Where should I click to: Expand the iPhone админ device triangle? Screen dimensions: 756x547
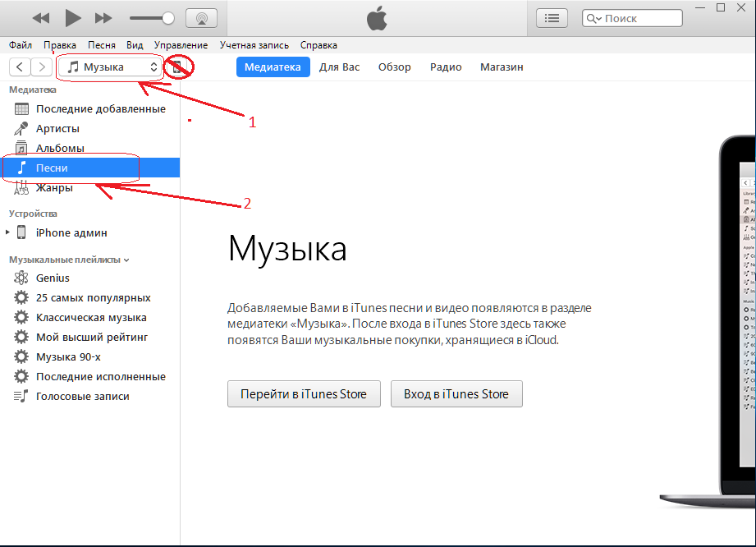pyautogui.click(x=7, y=232)
